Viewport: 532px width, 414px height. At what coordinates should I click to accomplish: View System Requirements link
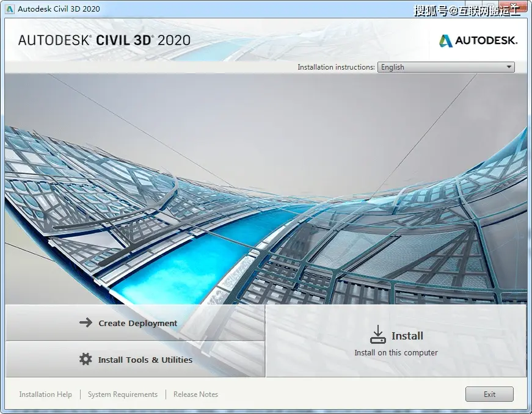coord(123,394)
